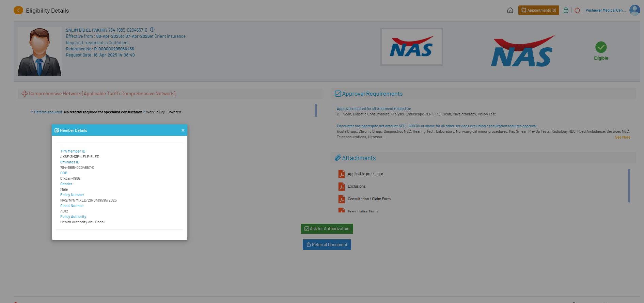Click the Policy Authority label
Image resolution: width=644 pixels, height=303 pixels.
[x=73, y=217]
